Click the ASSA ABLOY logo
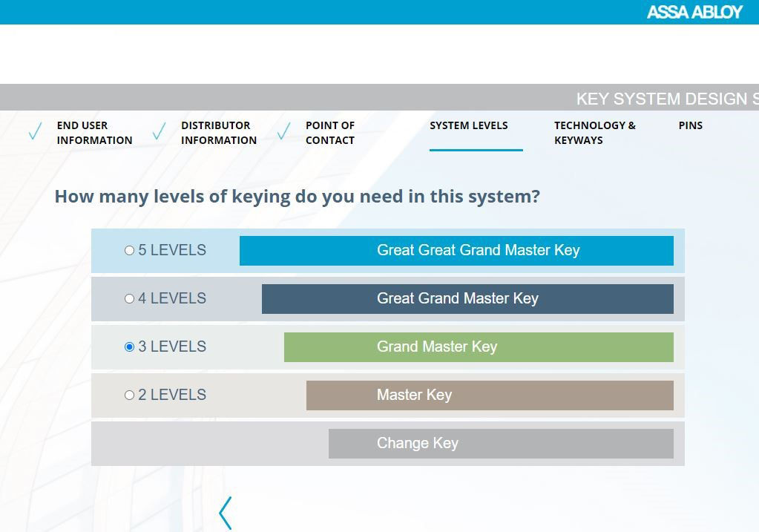This screenshot has height=532, width=759. pyautogui.click(x=694, y=12)
